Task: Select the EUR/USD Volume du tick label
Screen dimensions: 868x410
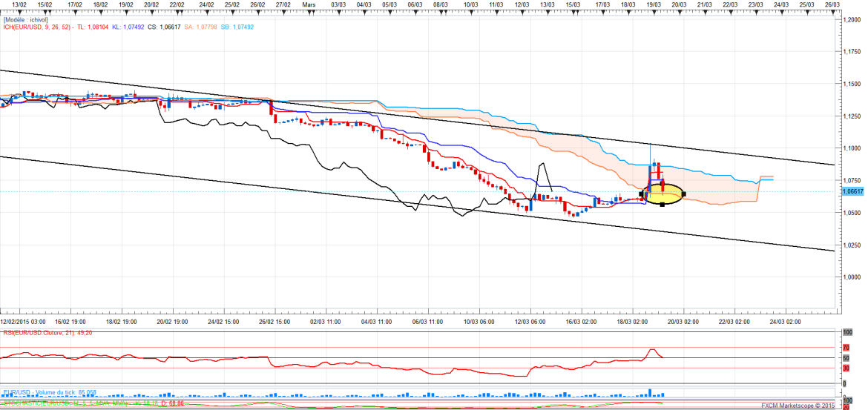Action: [49, 392]
